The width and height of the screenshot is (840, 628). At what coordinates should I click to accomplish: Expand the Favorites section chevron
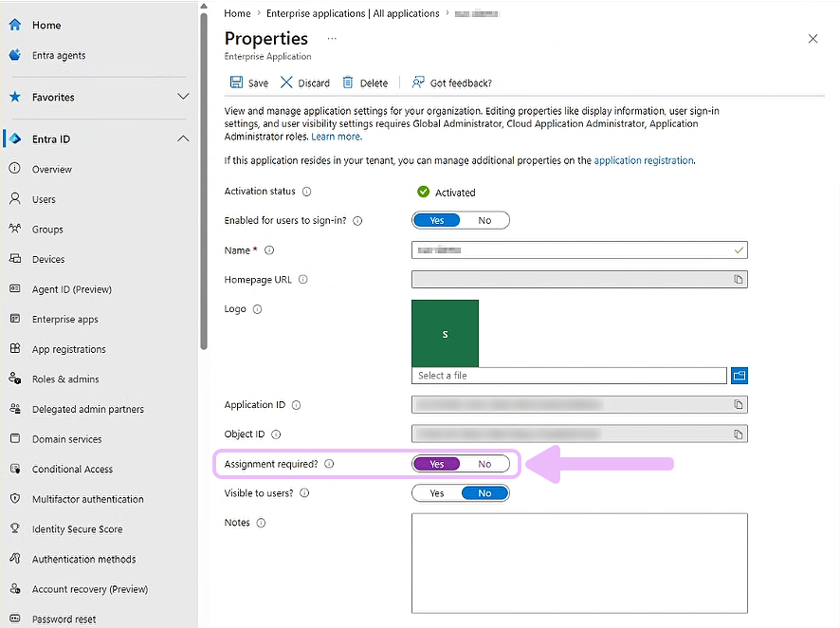(183, 97)
